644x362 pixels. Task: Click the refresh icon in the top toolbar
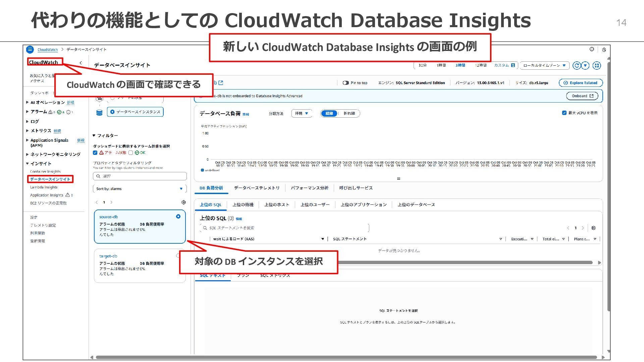coord(576,65)
